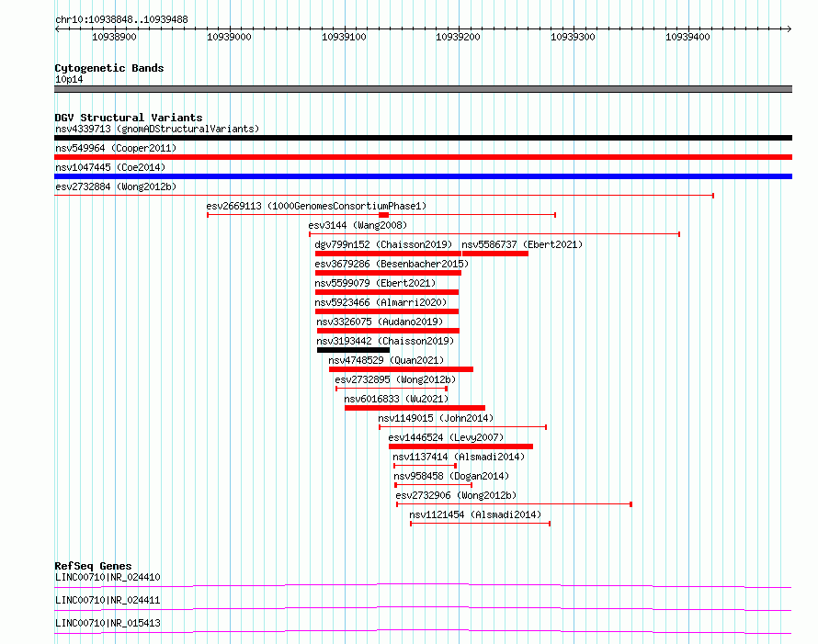
Task: Click the nsv4339713 (gnomADStructuralVariants) label
Action: [x=157, y=129]
